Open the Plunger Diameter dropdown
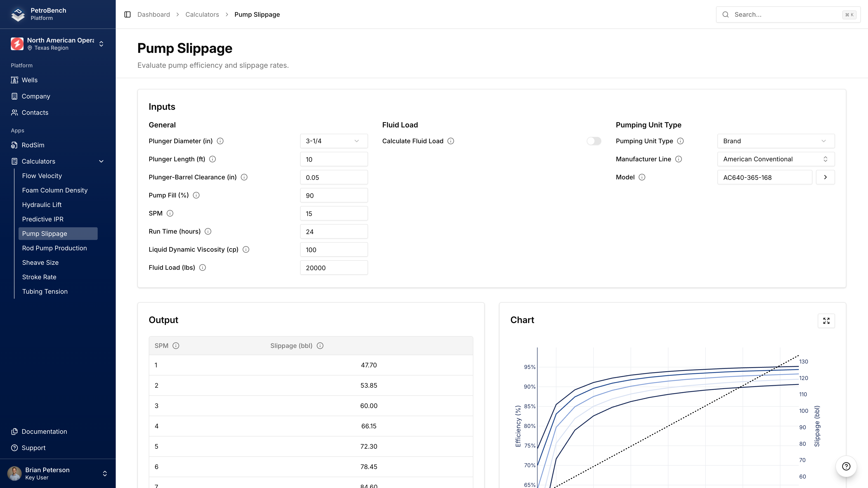This screenshot has height=488, width=868. coord(334,141)
